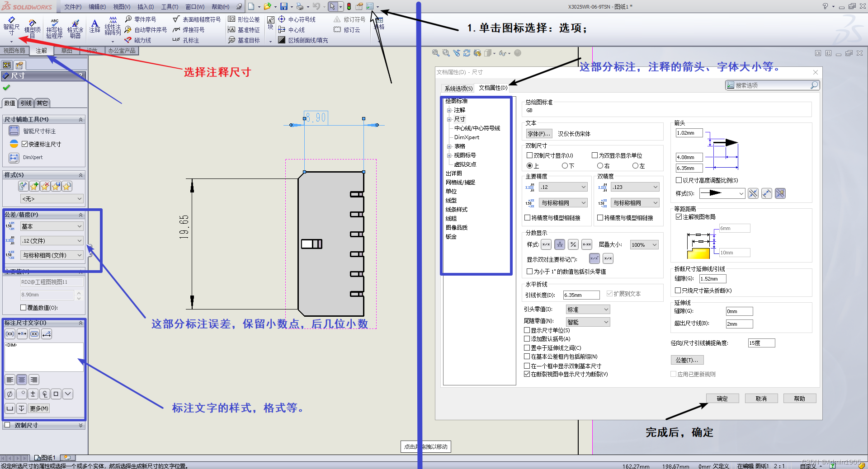Click the Print icon in top toolbar
This screenshot has width=868, height=469.
[x=299, y=6]
